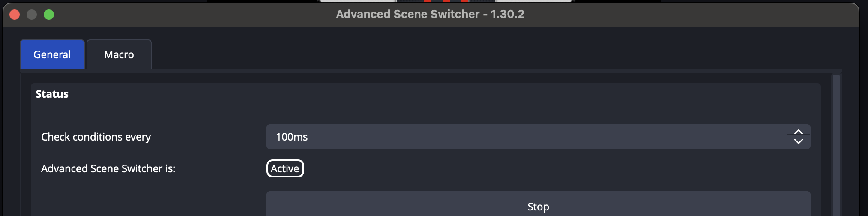Click the "Advanced Scene Switcher is:" label
The height and width of the screenshot is (216, 868).
(x=108, y=168)
